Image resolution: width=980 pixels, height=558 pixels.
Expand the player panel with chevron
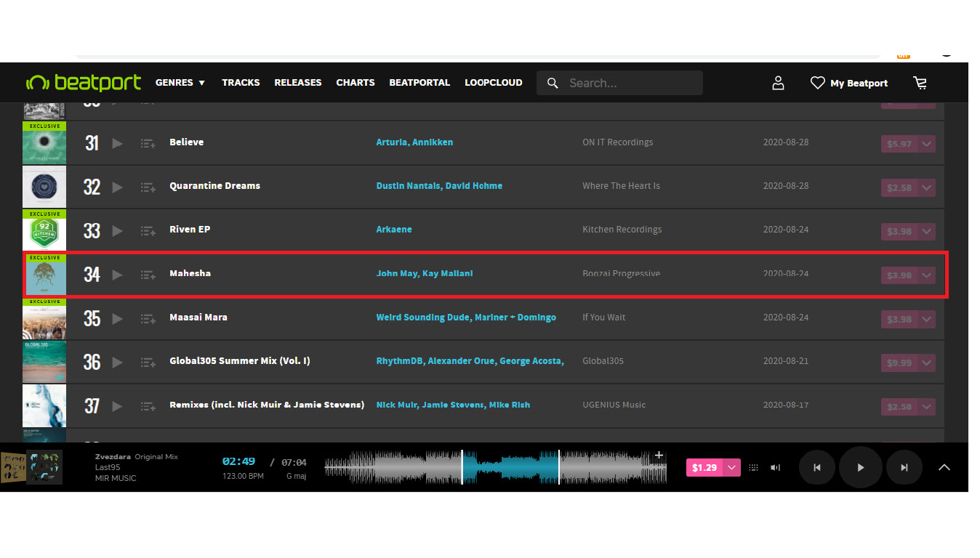pyautogui.click(x=944, y=467)
